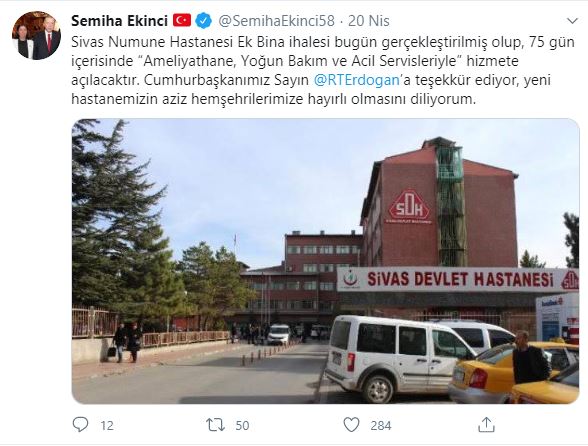This screenshot has width=588, height=446.
Task: Click the like count 284
Action: pos(381,425)
